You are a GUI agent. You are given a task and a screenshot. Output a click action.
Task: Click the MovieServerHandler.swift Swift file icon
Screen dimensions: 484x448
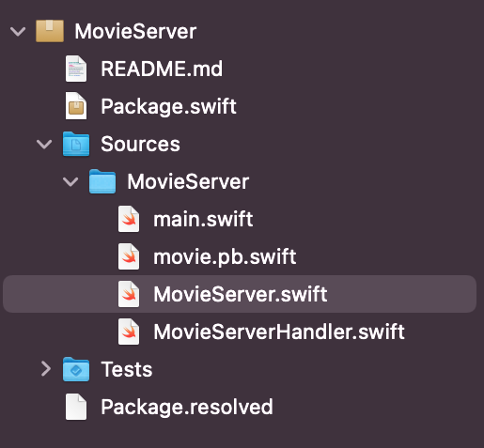(129, 332)
